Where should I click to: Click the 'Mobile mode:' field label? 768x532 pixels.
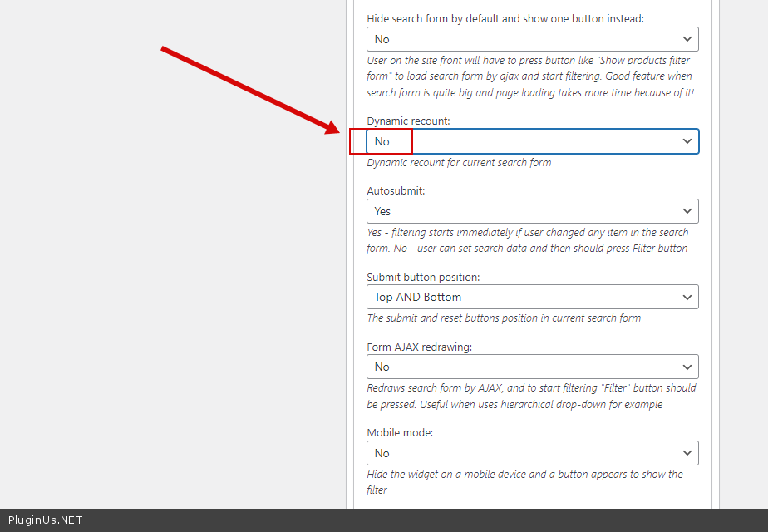tap(400, 433)
